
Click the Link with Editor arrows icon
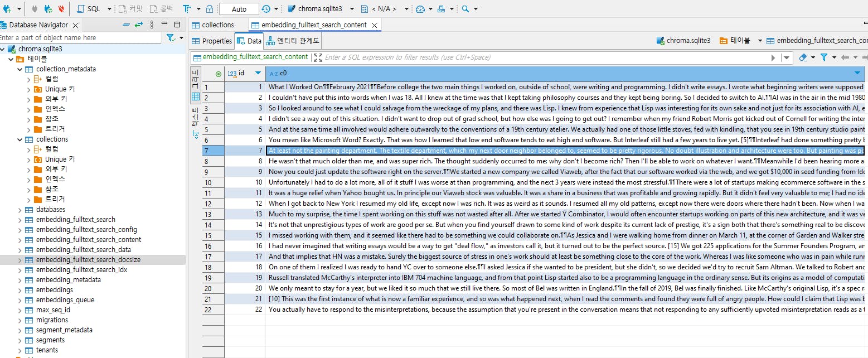click(x=139, y=25)
